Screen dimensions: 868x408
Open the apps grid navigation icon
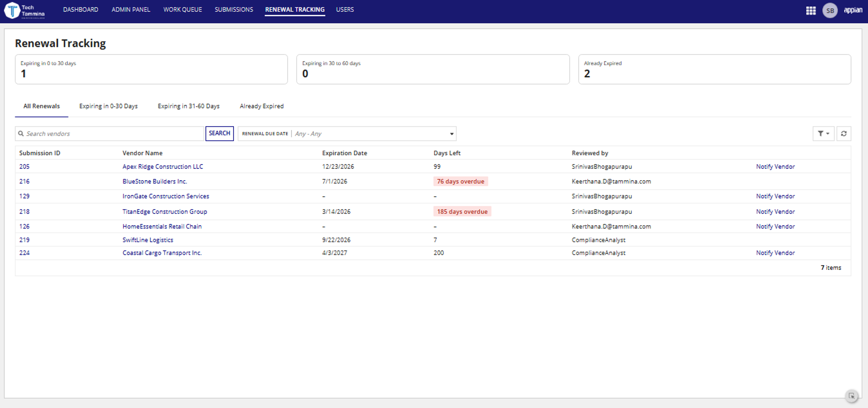click(x=811, y=10)
